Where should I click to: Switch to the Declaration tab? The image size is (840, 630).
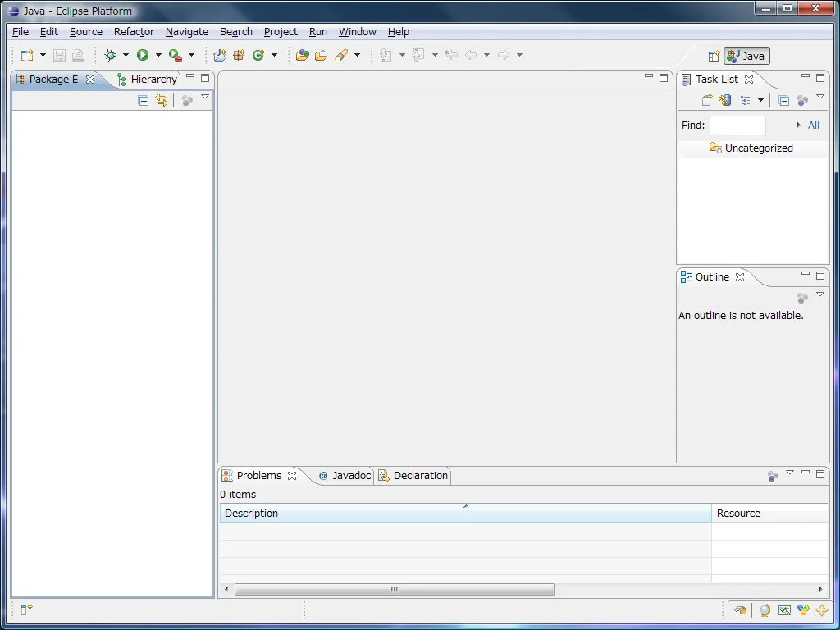point(413,476)
